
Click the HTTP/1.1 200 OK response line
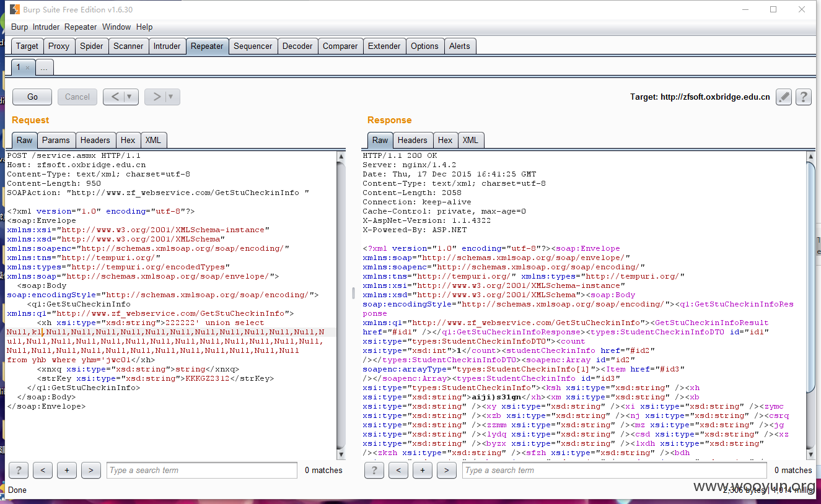coord(400,155)
